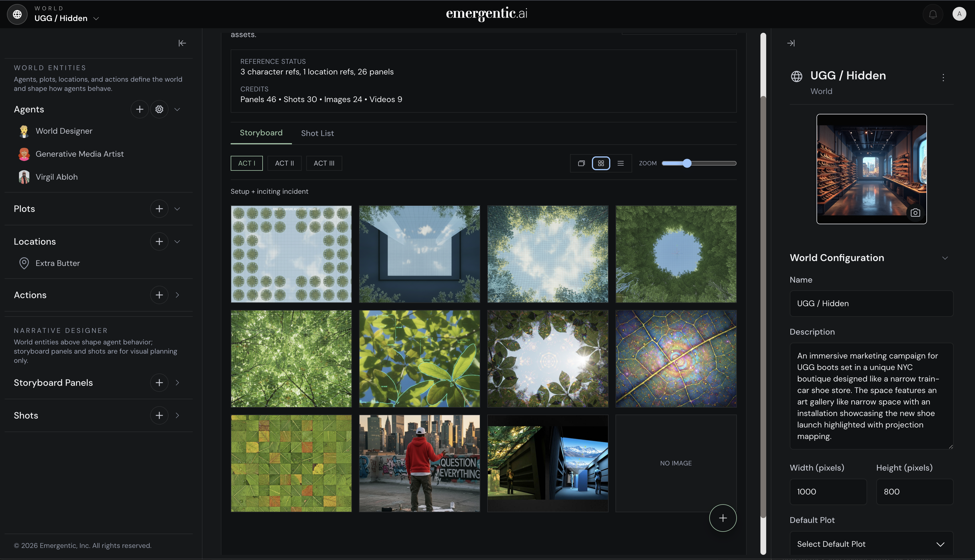
Task: Open UGG / Hidden three-dot menu
Action: tap(943, 78)
